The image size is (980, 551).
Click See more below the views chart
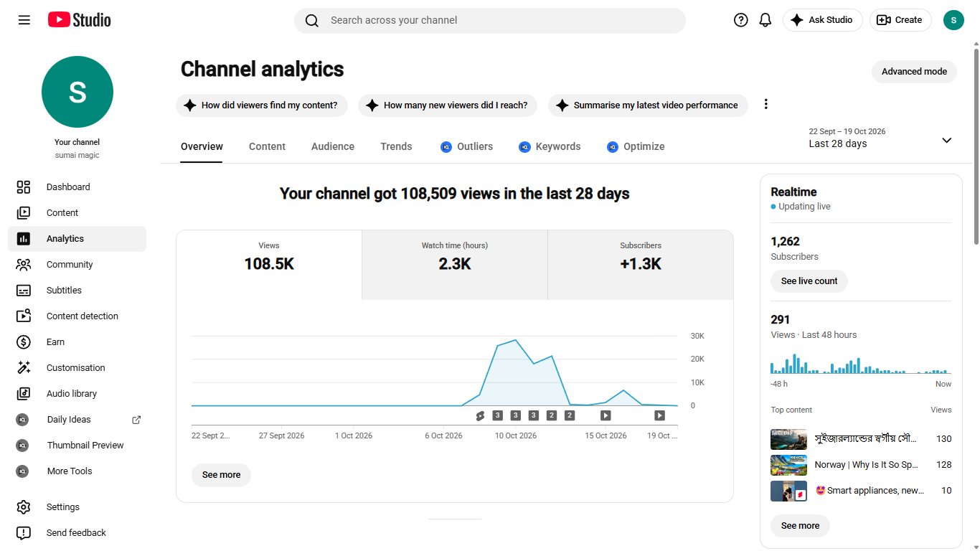point(221,475)
